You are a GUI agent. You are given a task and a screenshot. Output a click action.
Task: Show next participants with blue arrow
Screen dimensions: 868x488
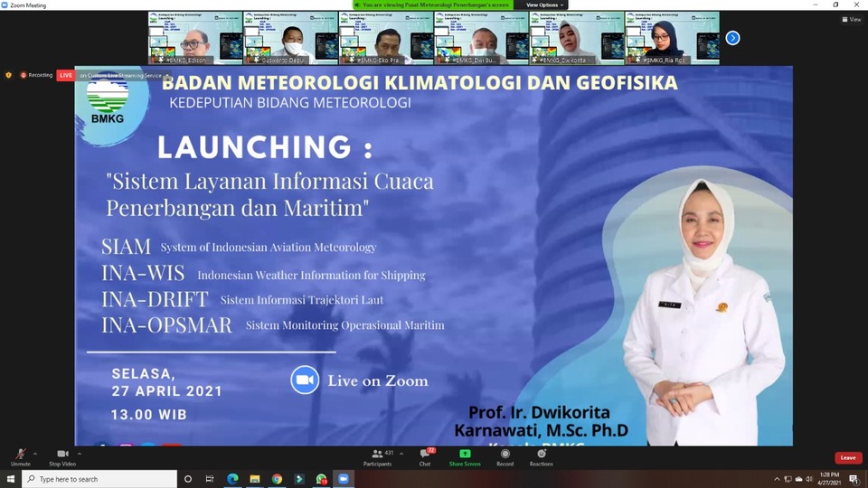tap(732, 38)
